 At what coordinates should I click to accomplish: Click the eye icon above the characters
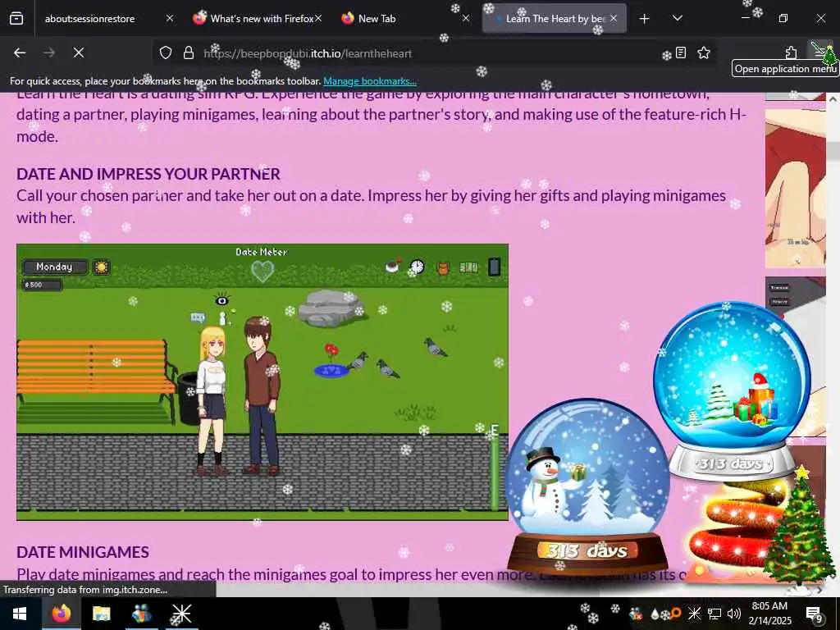221,300
